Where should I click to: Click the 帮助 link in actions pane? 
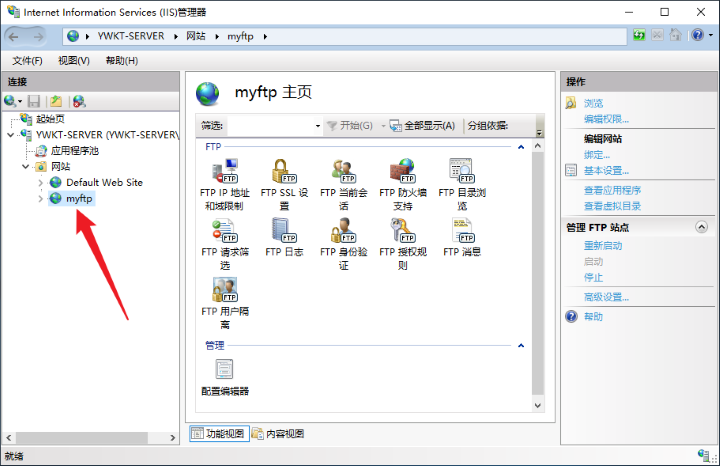(x=593, y=317)
